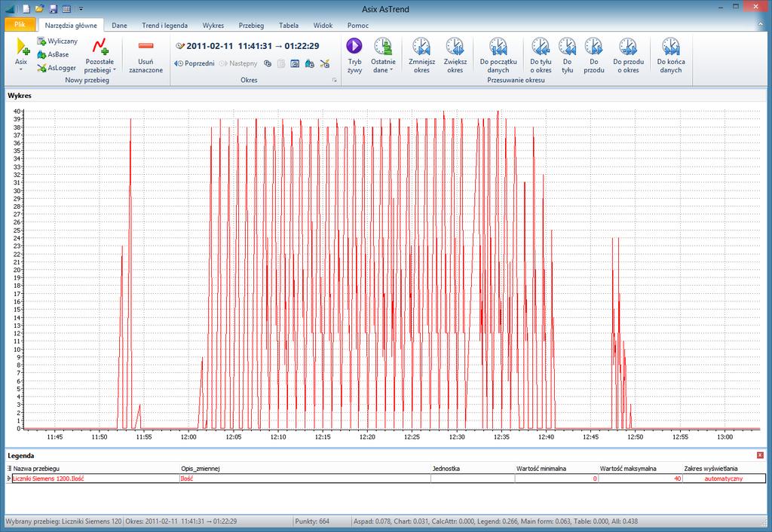Select the Wykres ribbon tab
Viewport: 772px width, 532px height.
pyautogui.click(x=213, y=25)
